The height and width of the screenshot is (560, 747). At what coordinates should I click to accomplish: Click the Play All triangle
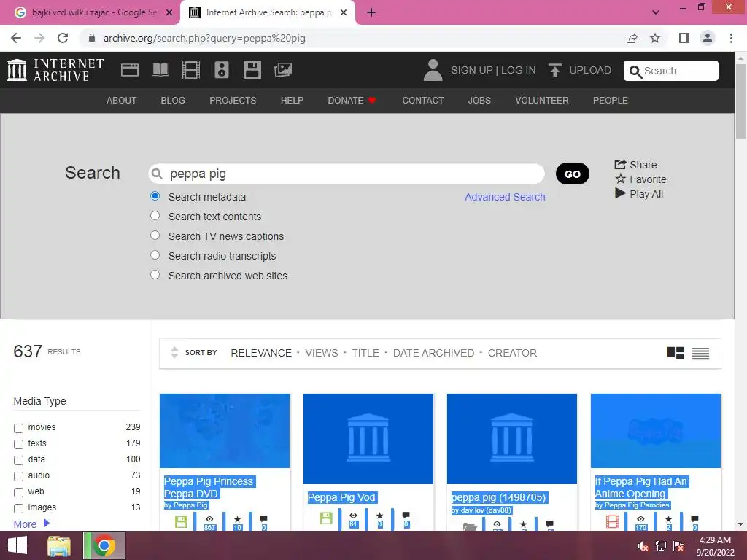(620, 193)
